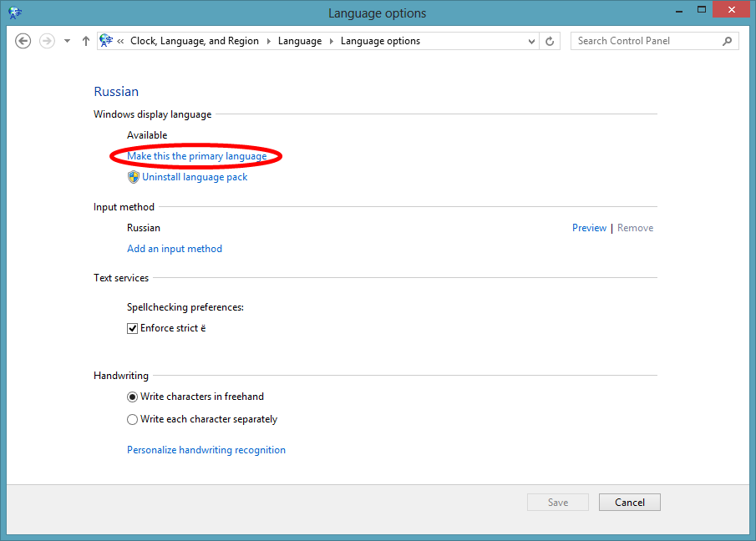Image resolution: width=756 pixels, height=541 pixels.
Task: Click the Control Panel icon in address bar
Action: [x=106, y=41]
